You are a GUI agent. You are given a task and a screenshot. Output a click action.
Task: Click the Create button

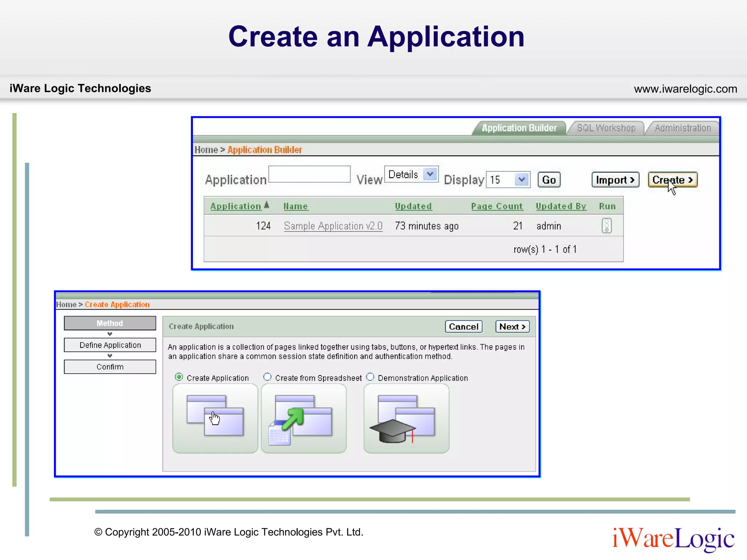pyautogui.click(x=673, y=180)
